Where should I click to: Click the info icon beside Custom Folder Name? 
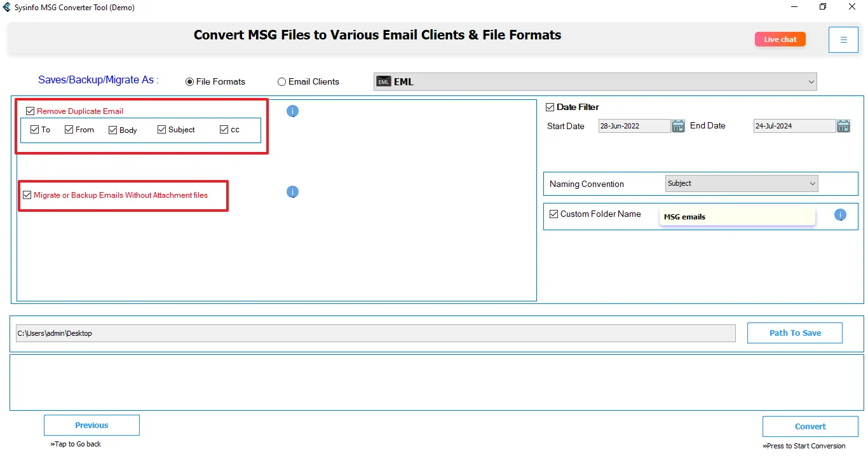[x=840, y=215]
